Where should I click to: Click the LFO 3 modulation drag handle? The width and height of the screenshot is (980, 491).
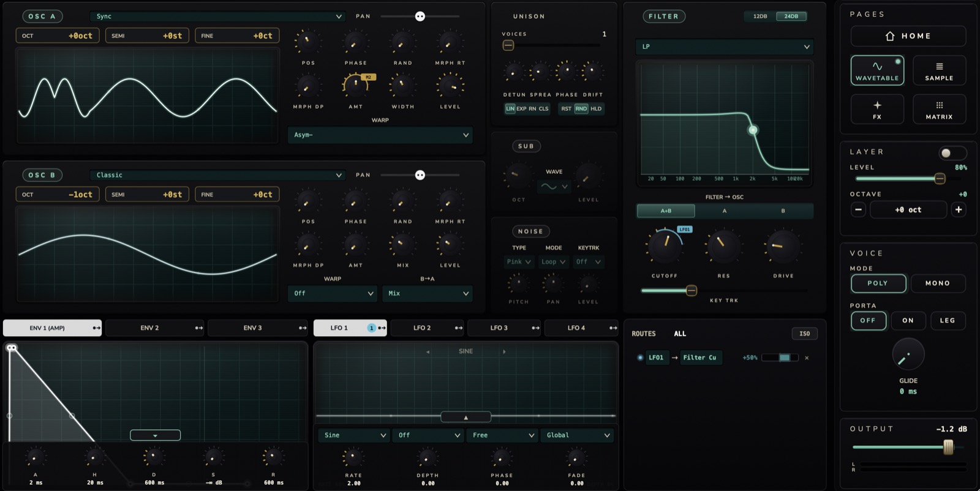536,328
